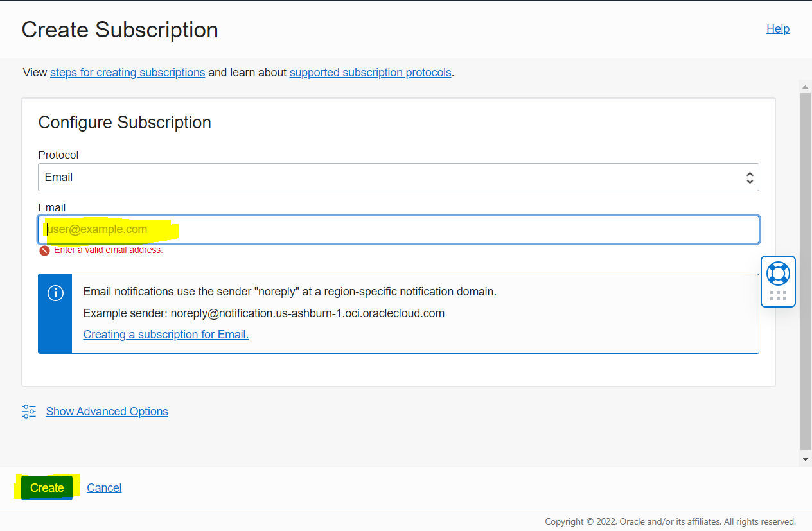Click the Protocol field label
The height and width of the screenshot is (531, 812).
click(x=58, y=155)
